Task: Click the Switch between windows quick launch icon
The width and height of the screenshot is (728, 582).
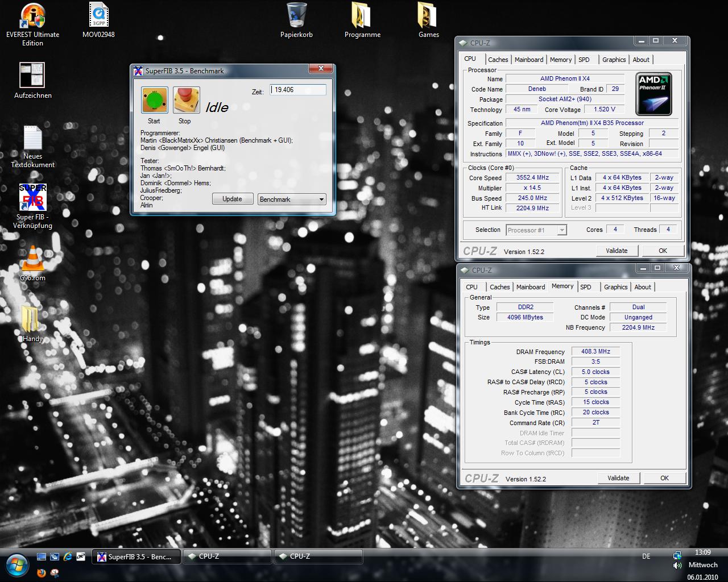Action: click(x=55, y=557)
